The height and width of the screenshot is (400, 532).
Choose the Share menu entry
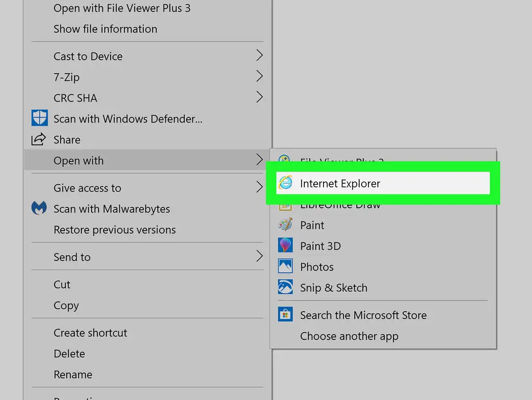point(147,140)
